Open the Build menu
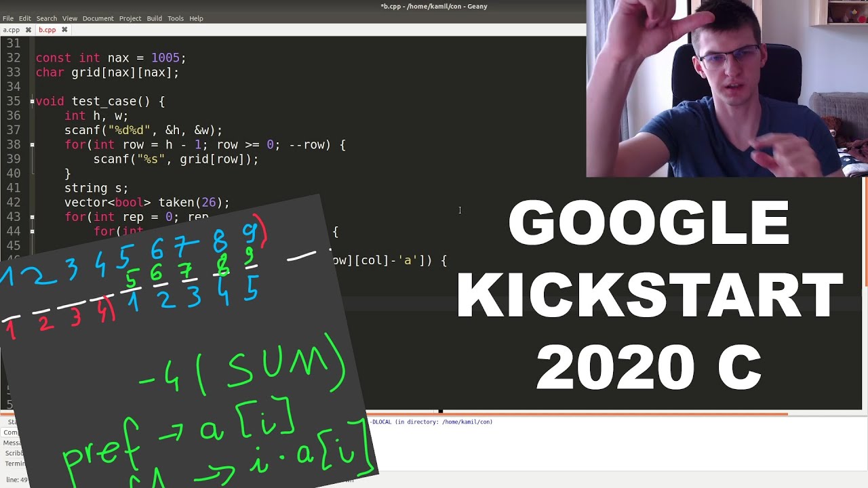This screenshot has height=488, width=868. (154, 18)
